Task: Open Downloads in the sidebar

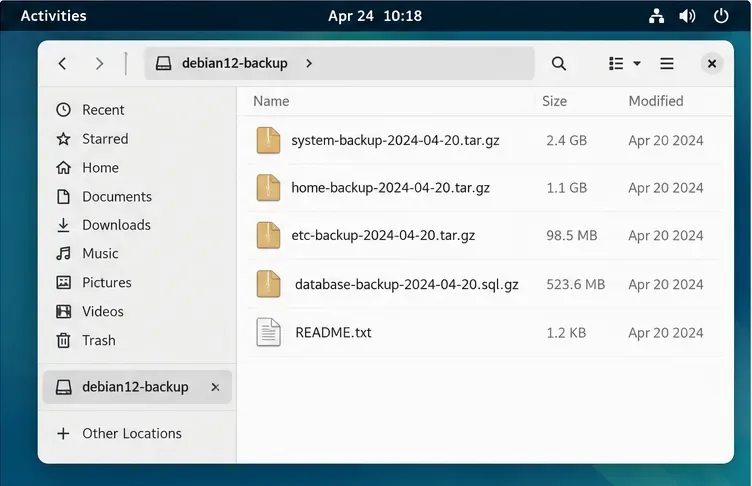Action: click(117, 225)
